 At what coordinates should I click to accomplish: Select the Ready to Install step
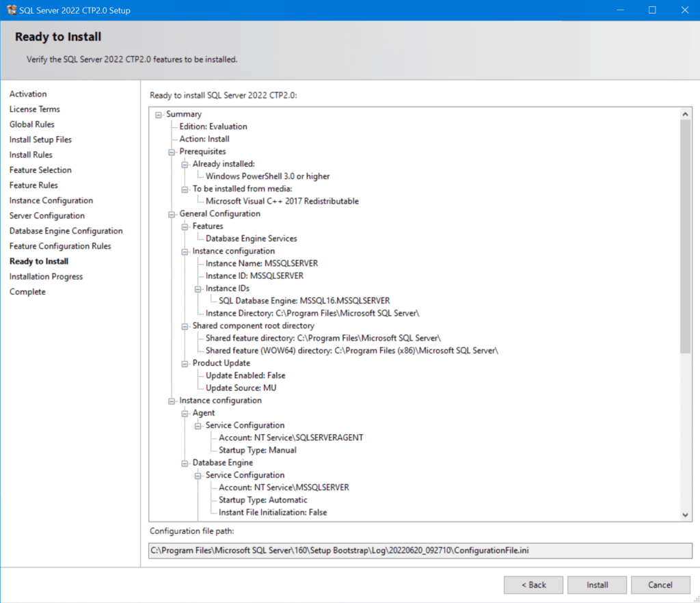click(39, 261)
